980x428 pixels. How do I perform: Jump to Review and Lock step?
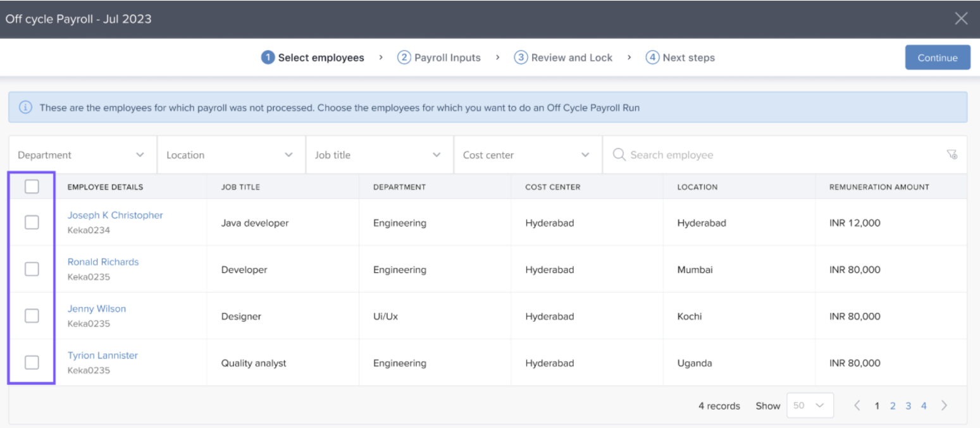click(x=563, y=58)
